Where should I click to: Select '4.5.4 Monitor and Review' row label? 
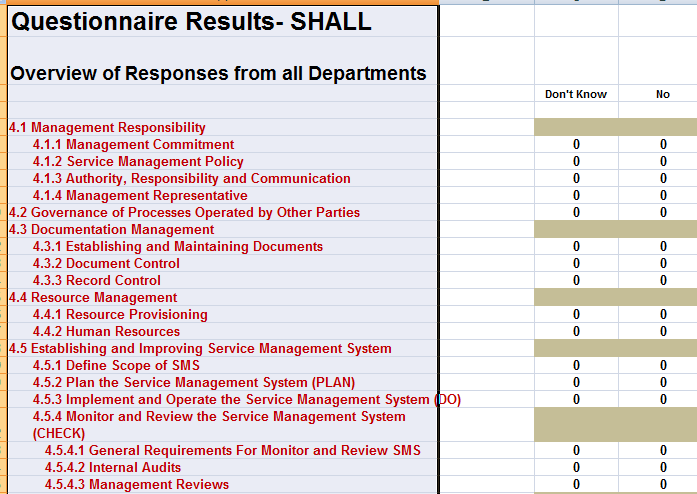pos(219,425)
